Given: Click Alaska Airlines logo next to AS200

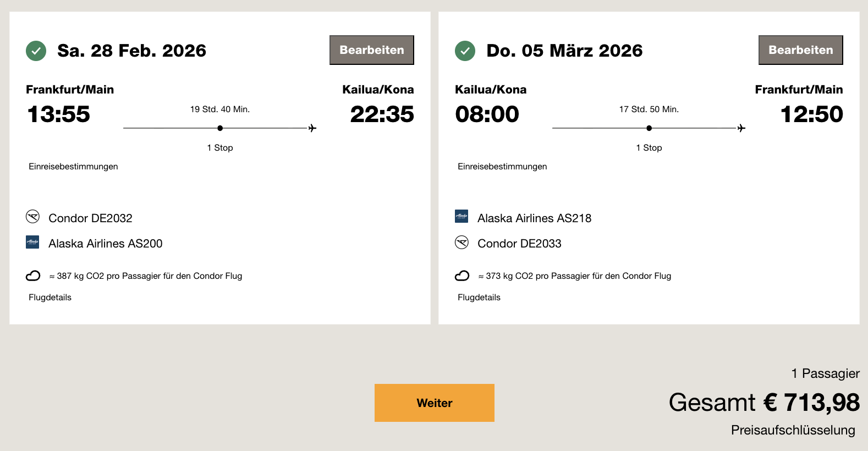Looking at the screenshot, I should tap(32, 242).
